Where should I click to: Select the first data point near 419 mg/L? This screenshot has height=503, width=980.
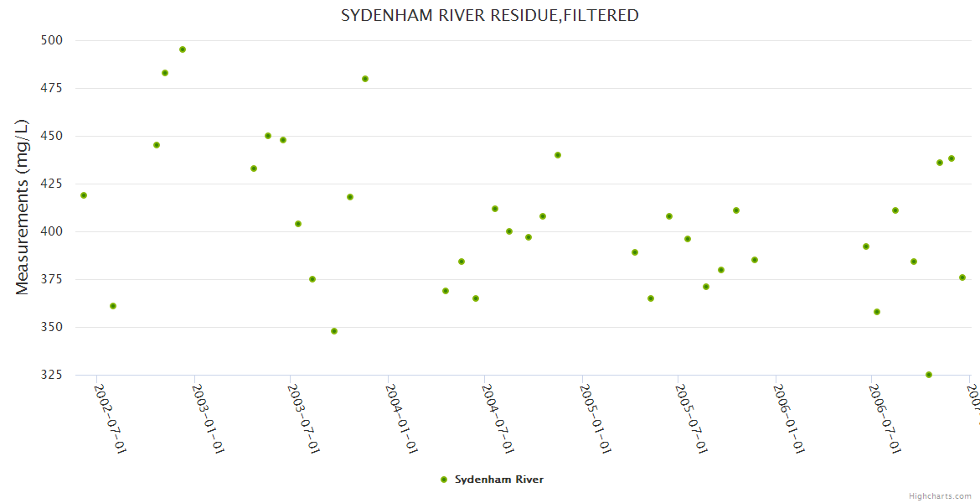click(84, 195)
